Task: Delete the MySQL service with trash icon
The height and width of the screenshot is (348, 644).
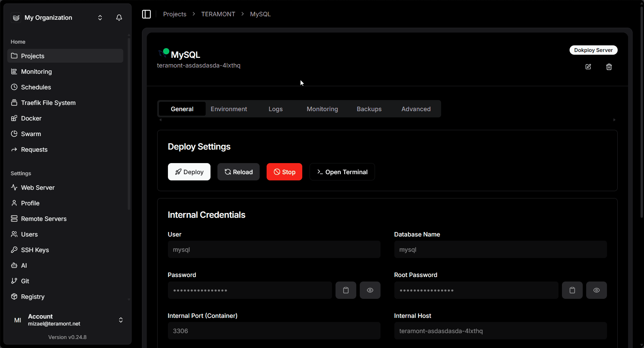Action: 609,67
